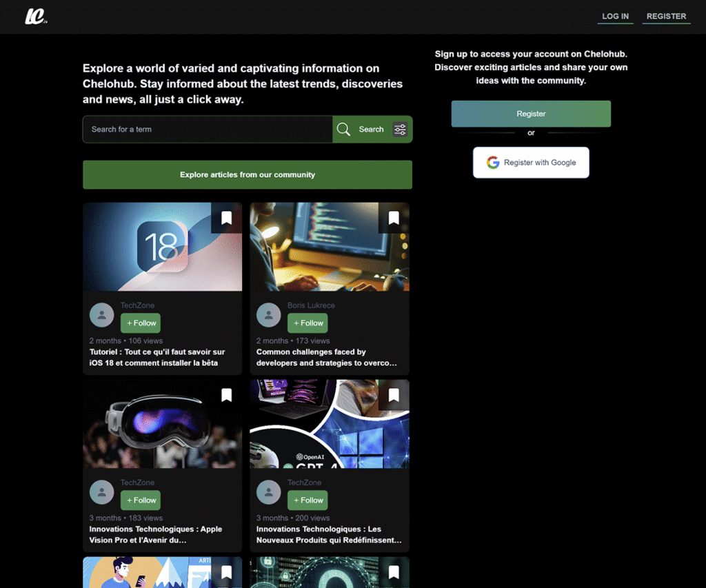Screen dimensions: 706x588
Task: Follow author Boris Lukrece
Action: pos(307,323)
